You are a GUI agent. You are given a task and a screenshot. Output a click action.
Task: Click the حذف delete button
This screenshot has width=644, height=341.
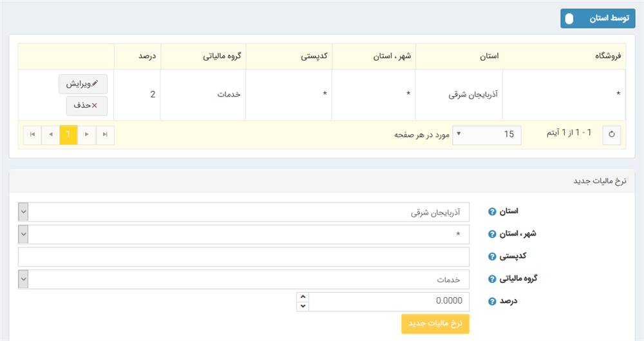click(86, 105)
